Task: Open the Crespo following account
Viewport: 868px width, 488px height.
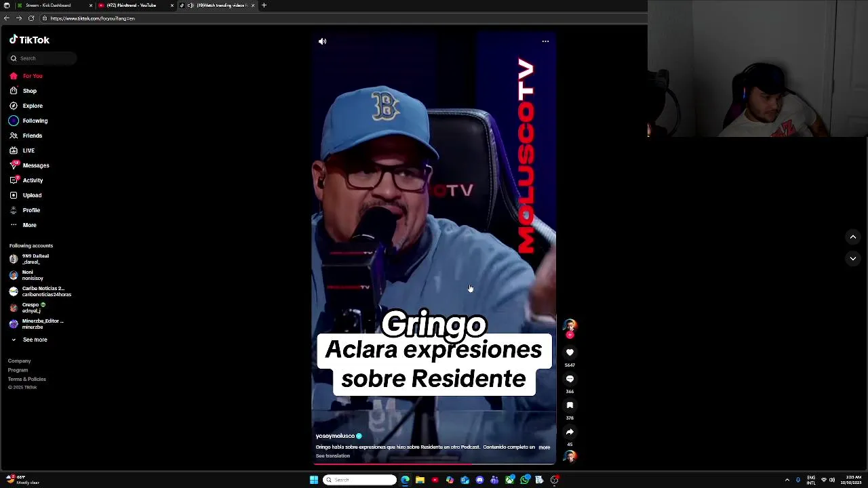Action: pyautogui.click(x=28, y=308)
